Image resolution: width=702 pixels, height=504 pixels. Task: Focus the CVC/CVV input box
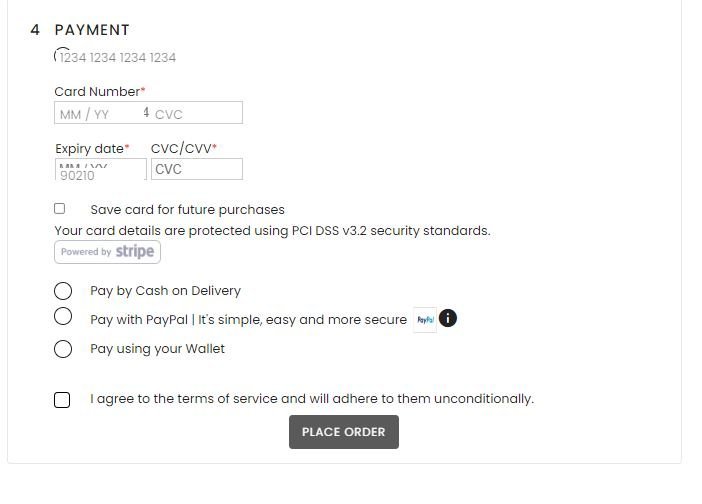(x=197, y=169)
